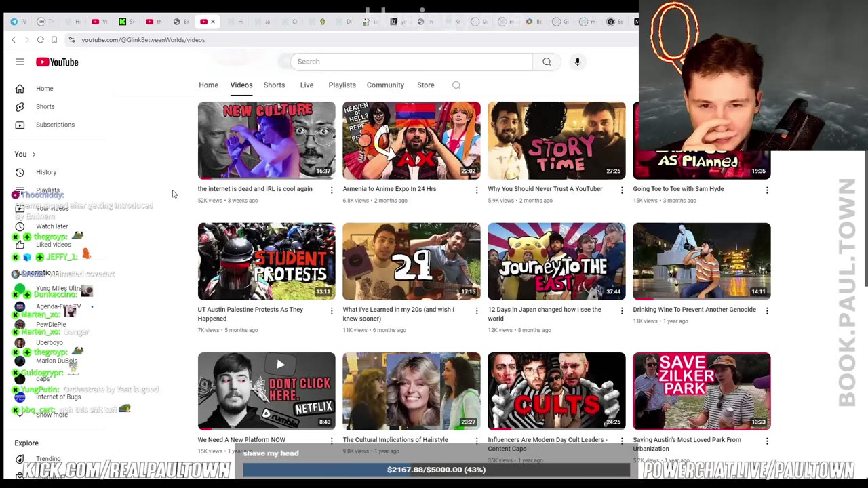Close the active browser tab

212,22
